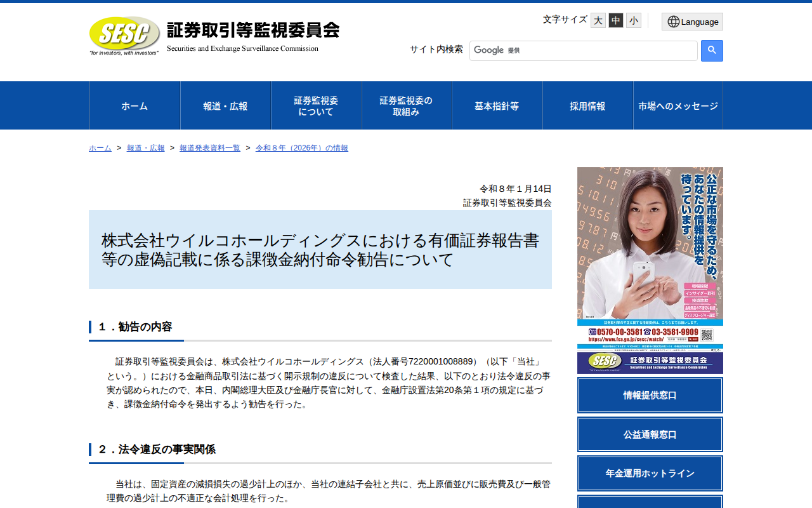Image resolution: width=812 pixels, height=508 pixels.
Task: Click the heading ２．法令違反の事実関係
Action: [x=157, y=450]
